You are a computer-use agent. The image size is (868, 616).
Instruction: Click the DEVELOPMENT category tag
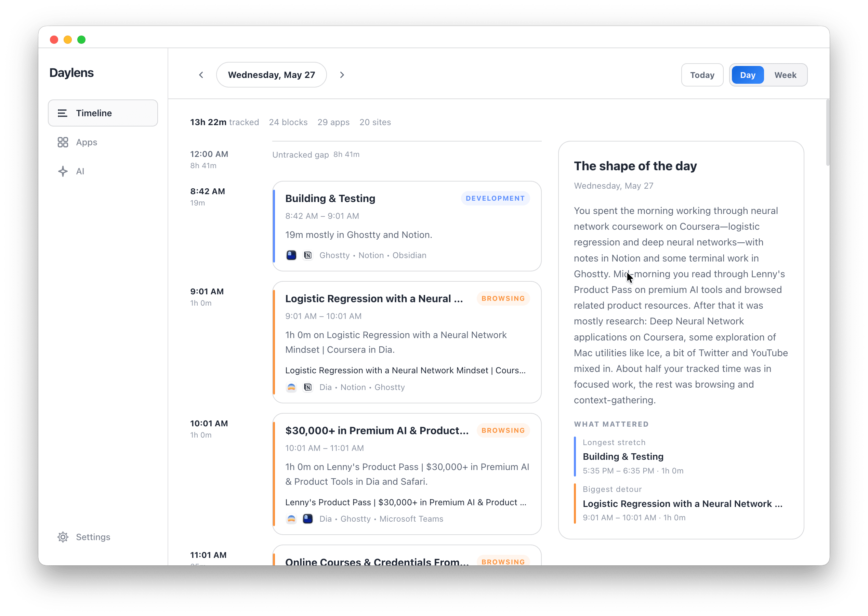pyautogui.click(x=495, y=198)
